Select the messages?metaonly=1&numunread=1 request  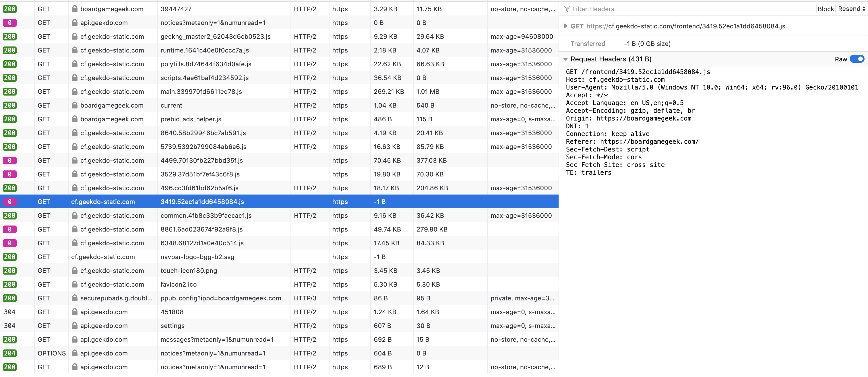[279, 340]
